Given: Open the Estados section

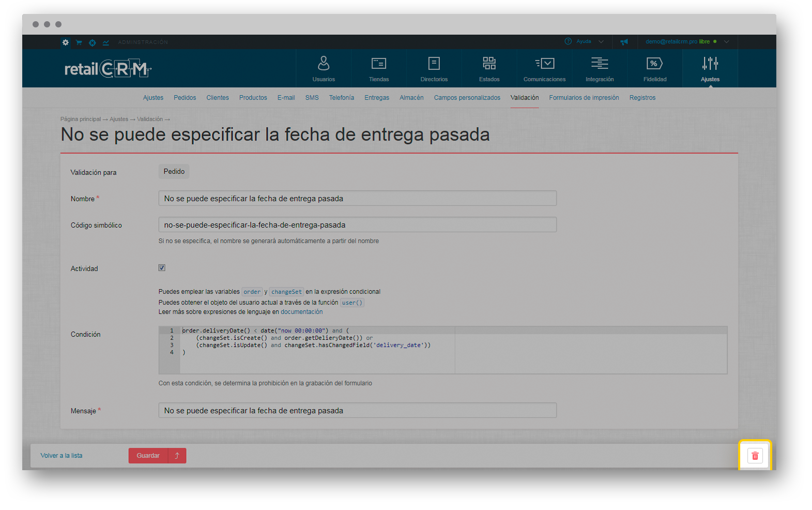Looking at the screenshot, I should (489, 69).
